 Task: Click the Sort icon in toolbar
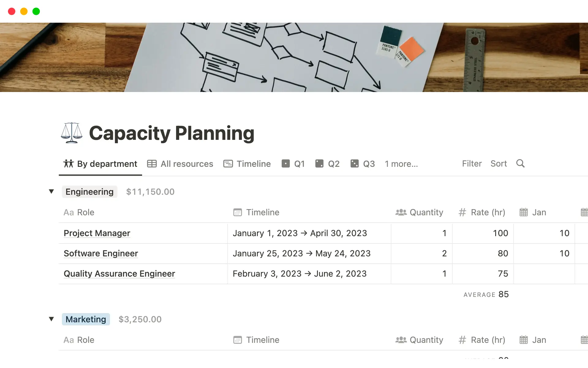coord(498,163)
